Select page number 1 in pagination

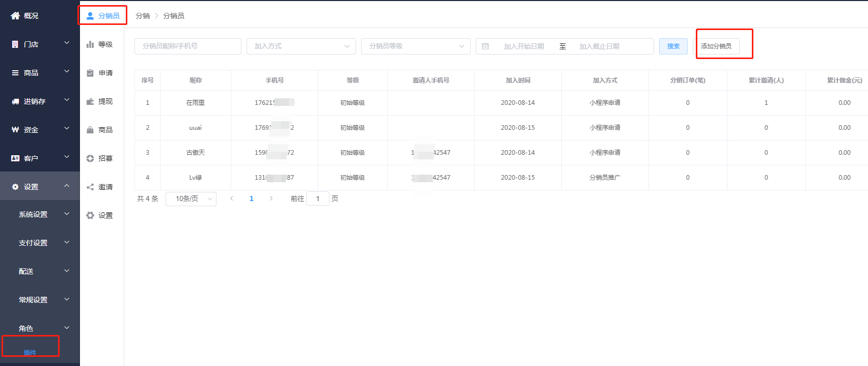[251, 199]
